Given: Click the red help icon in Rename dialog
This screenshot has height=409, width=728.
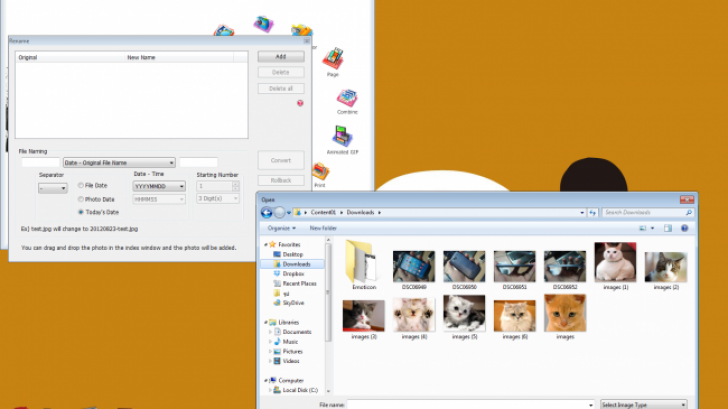Looking at the screenshot, I should pyautogui.click(x=300, y=103).
